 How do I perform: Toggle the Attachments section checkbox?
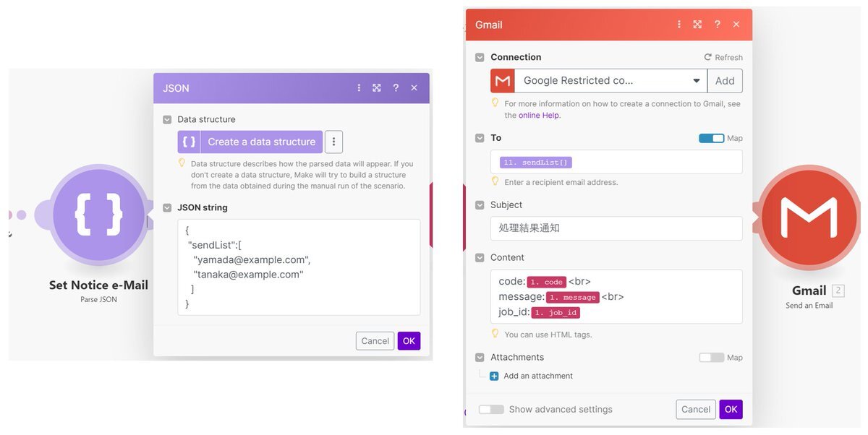click(x=480, y=358)
